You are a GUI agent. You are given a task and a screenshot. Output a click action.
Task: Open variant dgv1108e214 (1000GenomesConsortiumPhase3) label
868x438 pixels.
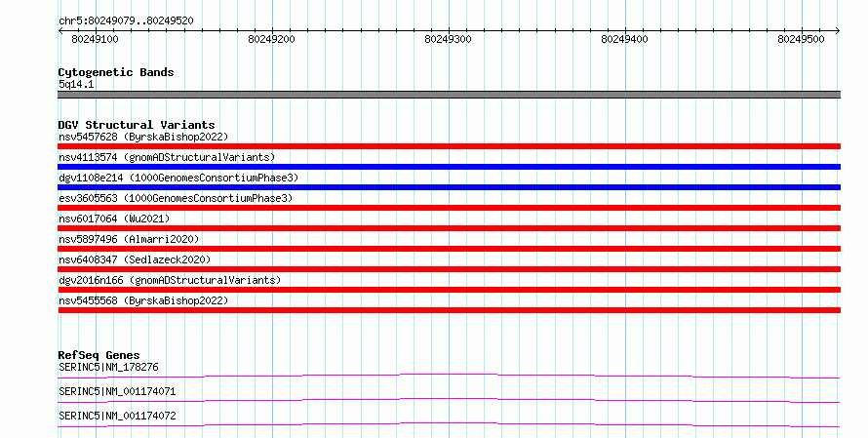pyautogui.click(x=178, y=178)
